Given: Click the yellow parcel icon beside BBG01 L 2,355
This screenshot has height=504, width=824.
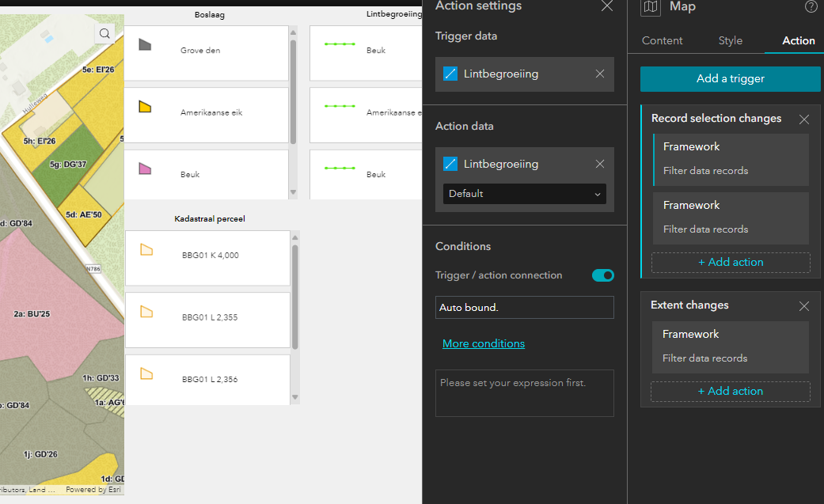Looking at the screenshot, I should [x=146, y=313].
